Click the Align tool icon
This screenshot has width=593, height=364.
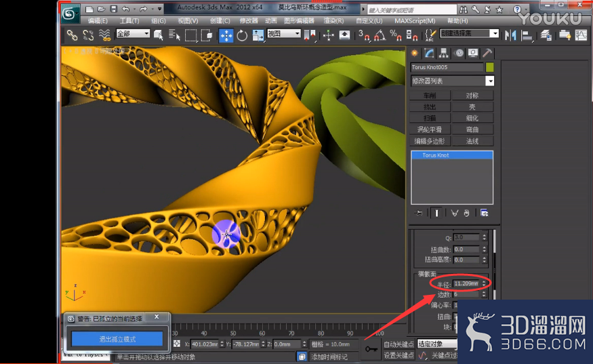527,35
